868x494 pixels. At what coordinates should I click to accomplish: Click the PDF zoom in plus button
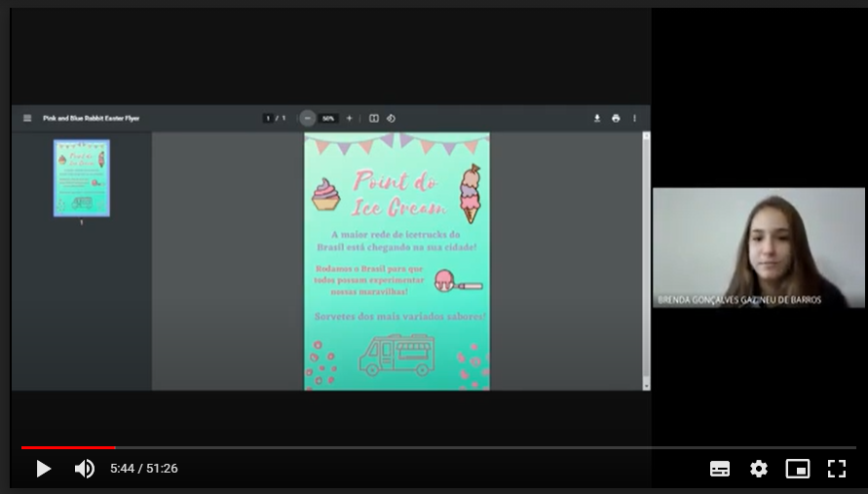[350, 118]
